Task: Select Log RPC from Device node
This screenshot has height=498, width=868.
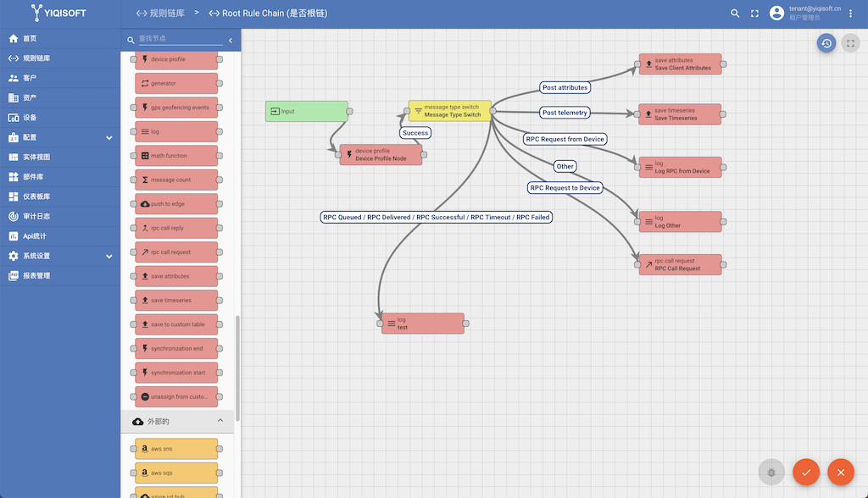Action: point(681,167)
